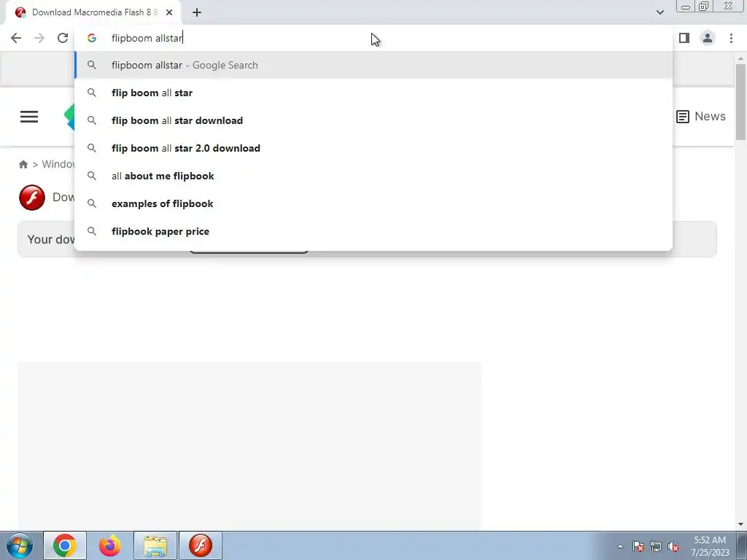
Task: Choose 'all about me flipbook' suggestion
Action: click(x=373, y=176)
